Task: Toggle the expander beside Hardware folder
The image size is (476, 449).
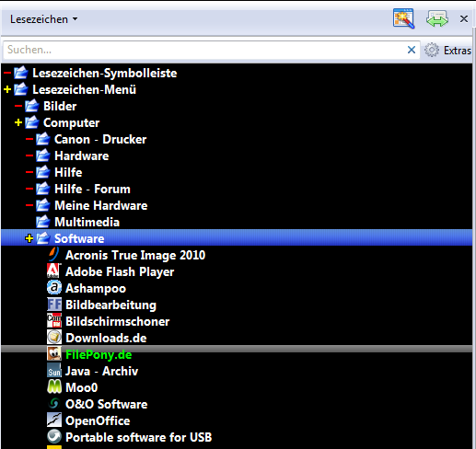Action: tap(29, 155)
